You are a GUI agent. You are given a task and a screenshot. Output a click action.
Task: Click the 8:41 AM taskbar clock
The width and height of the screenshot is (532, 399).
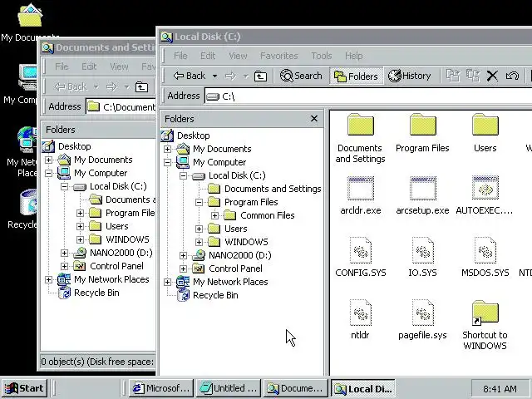[500, 389]
